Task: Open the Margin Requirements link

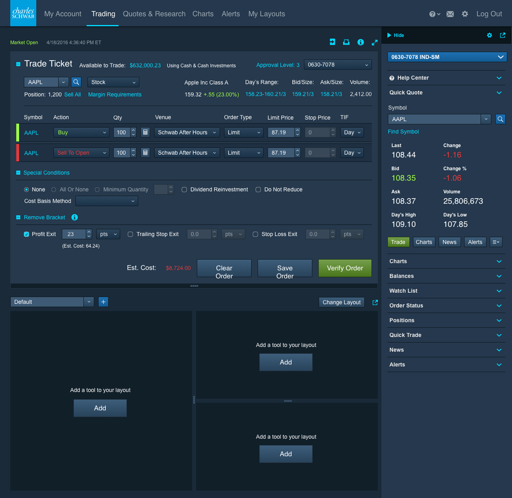Action: pos(115,95)
